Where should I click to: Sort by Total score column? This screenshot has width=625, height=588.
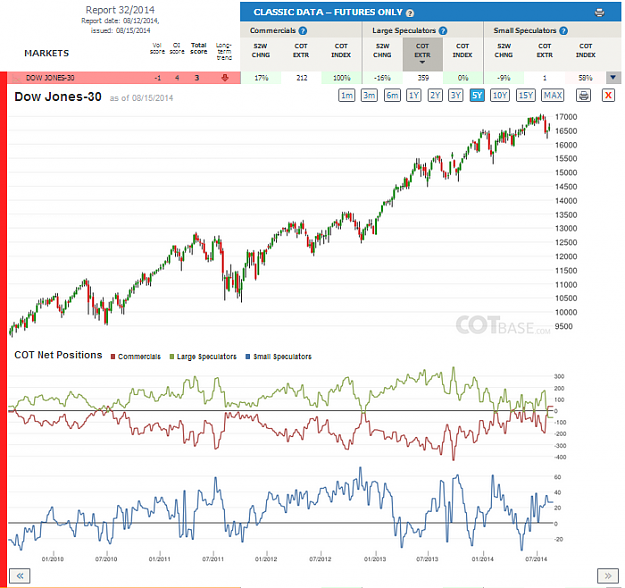[x=199, y=48]
